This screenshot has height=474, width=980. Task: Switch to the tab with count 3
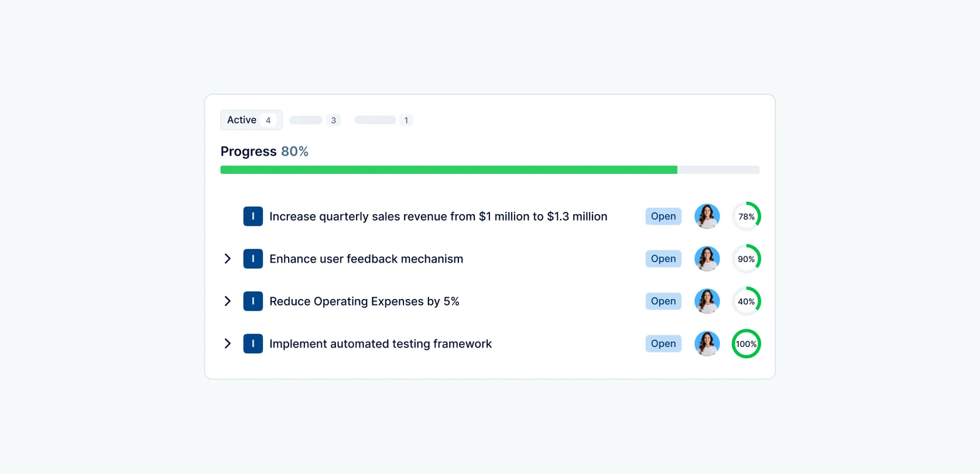pos(315,120)
